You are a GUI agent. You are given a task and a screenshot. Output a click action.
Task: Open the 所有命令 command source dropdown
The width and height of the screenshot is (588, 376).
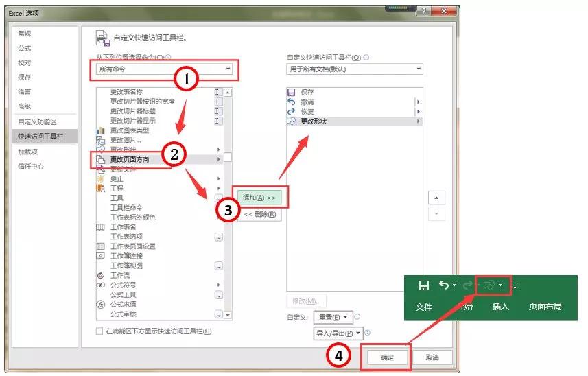[164, 69]
